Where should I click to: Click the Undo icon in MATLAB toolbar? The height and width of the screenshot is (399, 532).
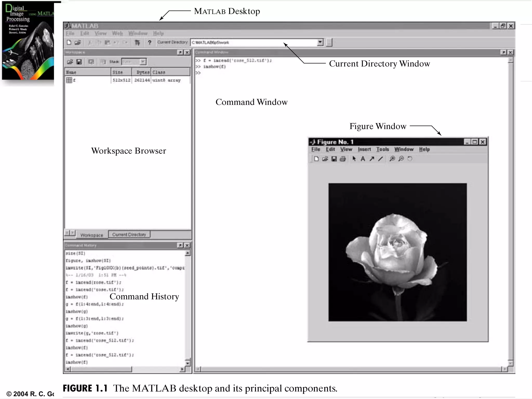coord(116,42)
